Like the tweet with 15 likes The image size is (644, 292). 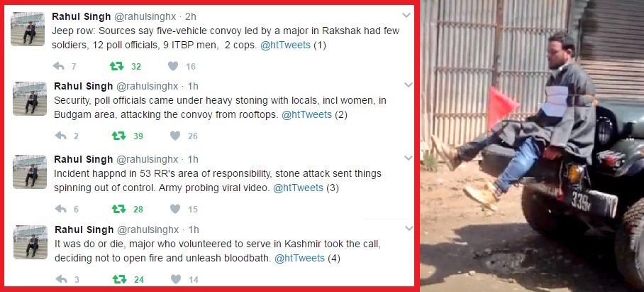pos(175,209)
